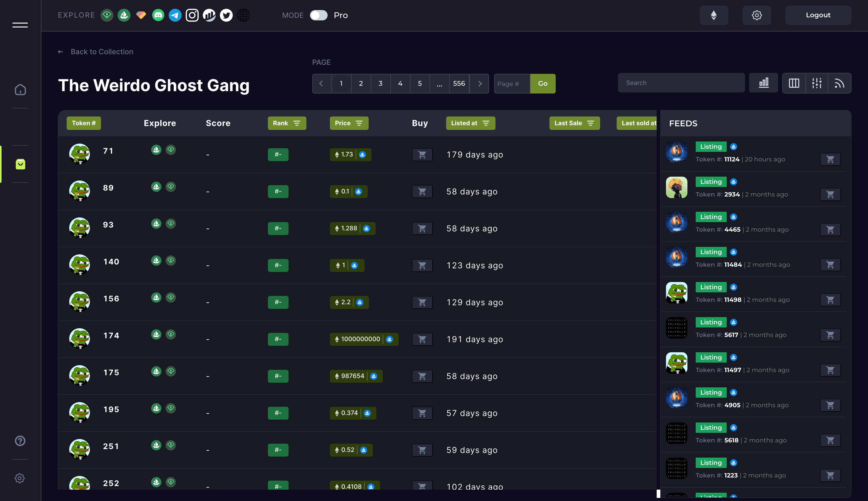Open the Discord link icon
The width and height of the screenshot is (868, 501).
(x=158, y=15)
